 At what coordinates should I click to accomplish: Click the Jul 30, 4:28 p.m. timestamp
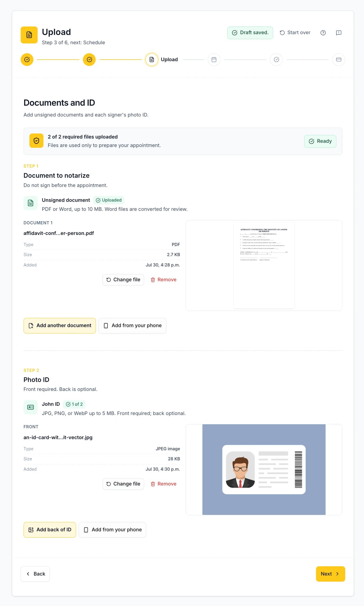pyautogui.click(x=163, y=265)
